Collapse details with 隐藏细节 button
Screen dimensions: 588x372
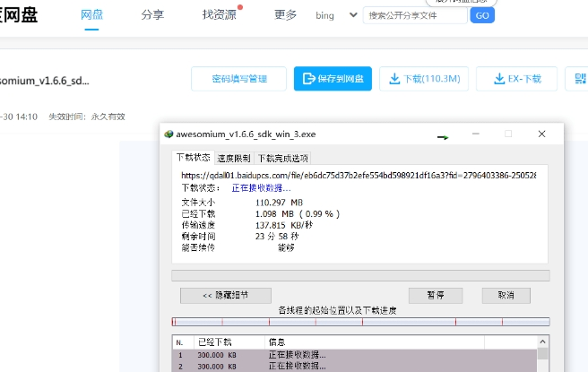click(225, 295)
